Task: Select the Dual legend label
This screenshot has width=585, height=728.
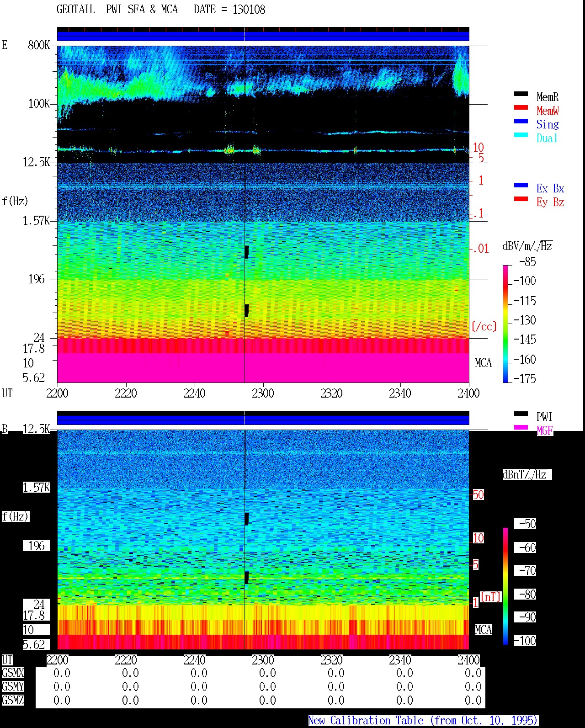Action: tap(548, 138)
